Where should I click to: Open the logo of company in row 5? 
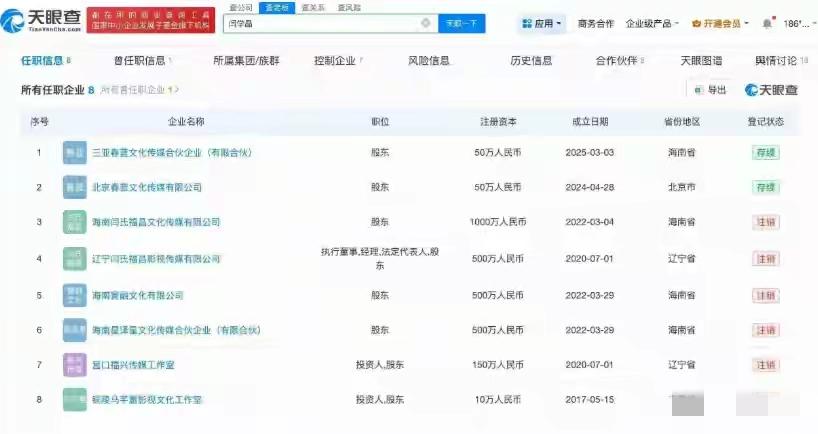tap(75, 295)
